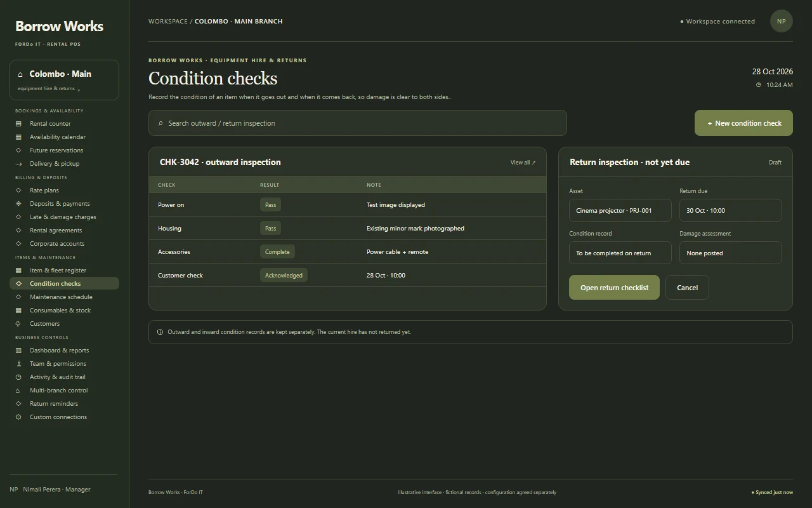Click the Deposits & payments icon
This screenshot has height=508, width=812.
(x=18, y=204)
